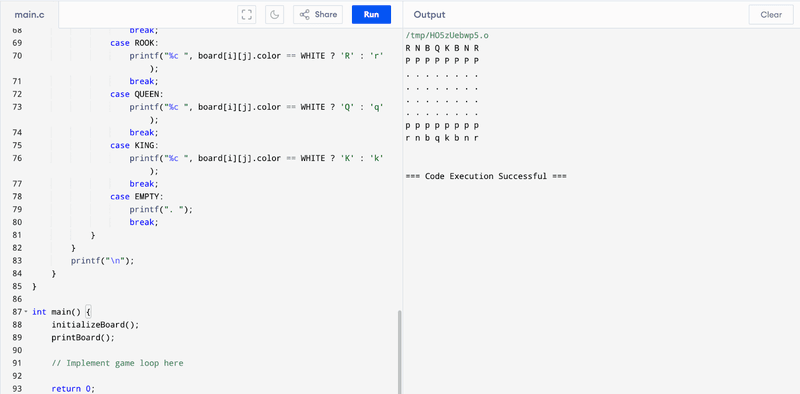The width and height of the screenshot is (800, 394).
Task: Click the printf with 'R' : 'r' on line 70
Action: [256, 56]
